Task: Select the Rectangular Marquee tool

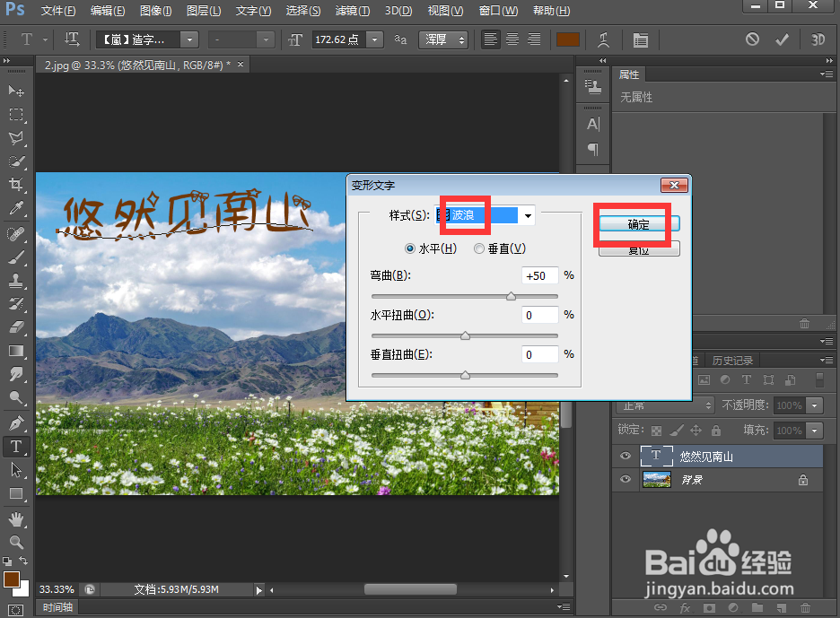Action: point(16,115)
